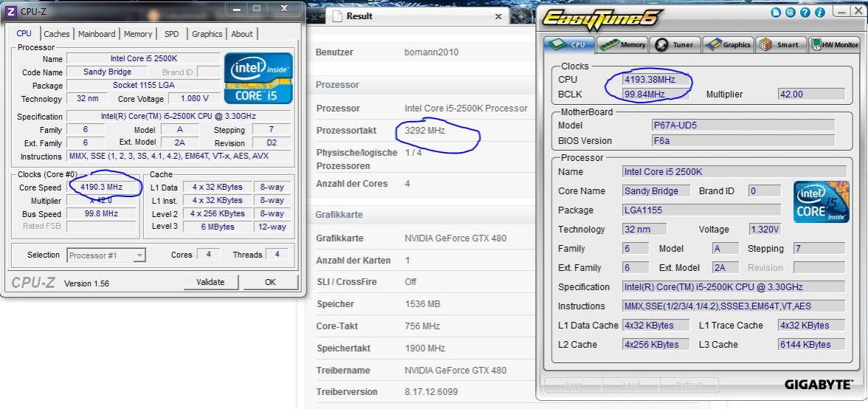Click the document icon in EasyTune6 header
Screen dimensions: 868x409
(778, 12)
